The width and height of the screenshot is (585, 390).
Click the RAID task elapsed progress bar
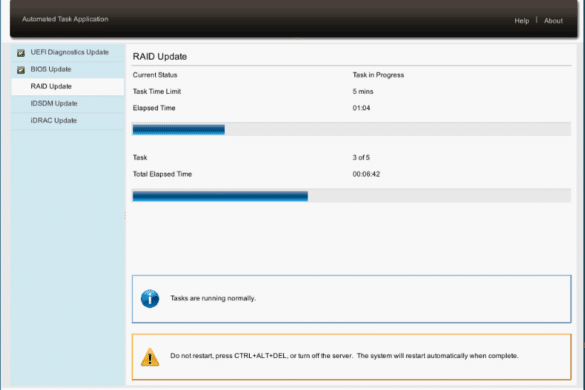tap(351, 129)
